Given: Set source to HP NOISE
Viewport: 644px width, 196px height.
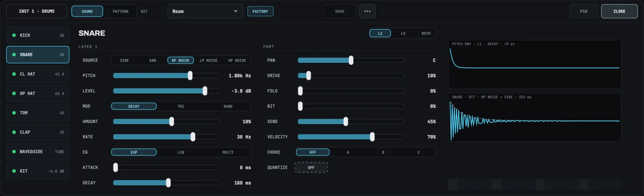Looking at the screenshot, I should point(237,60).
